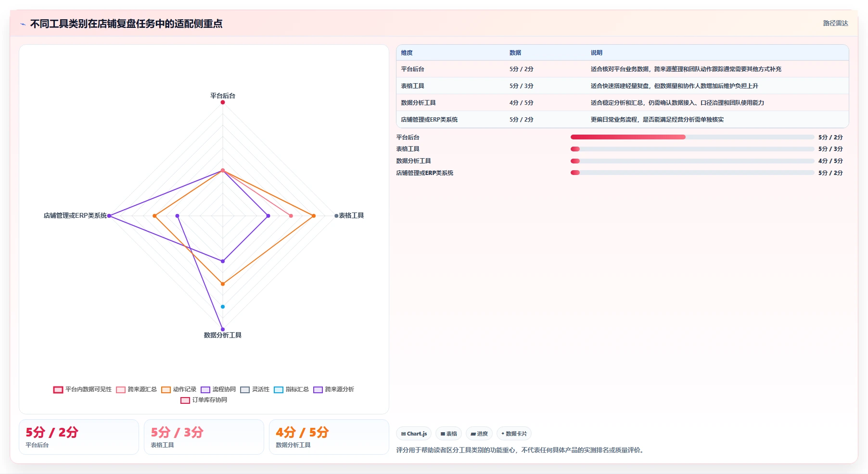Click the 表格 chip
The width and height of the screenshot is (868, 474).
click(x=448, y=434)
